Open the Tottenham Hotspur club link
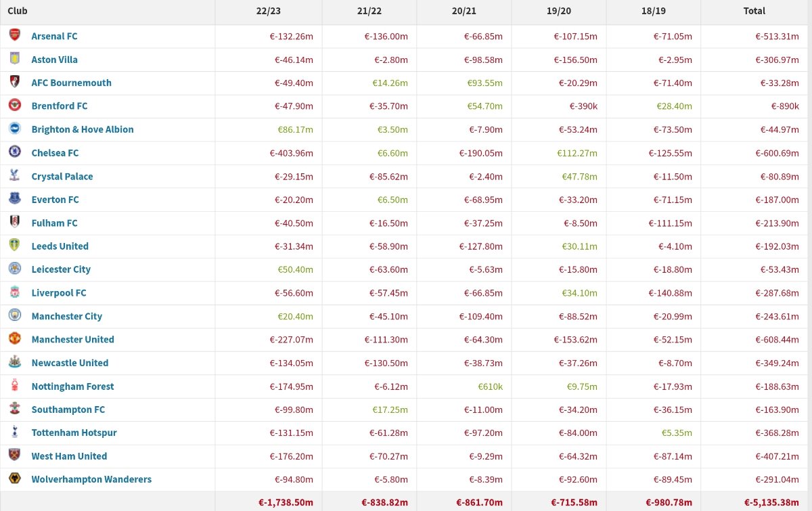 click(x=74, y=432)
